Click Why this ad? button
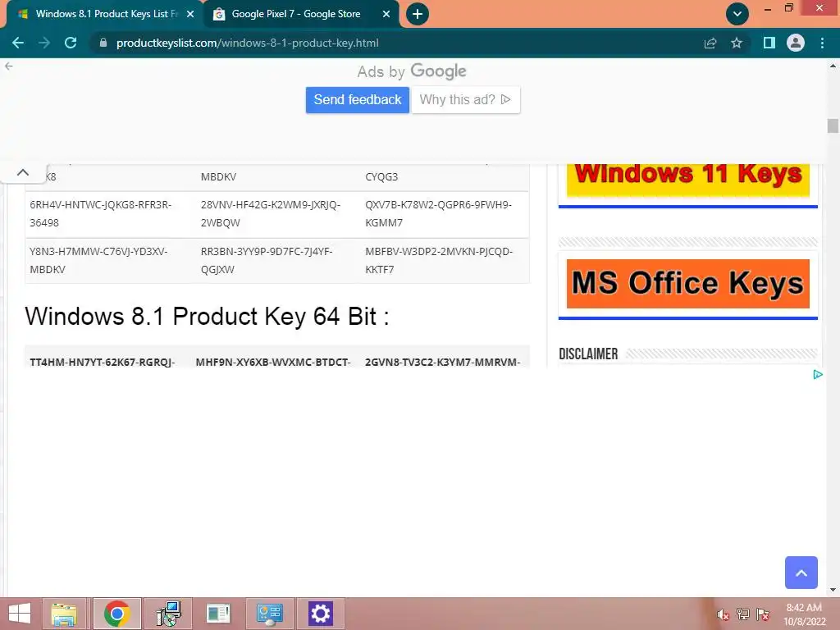840x630 pixels. click(x=466, y=99)
